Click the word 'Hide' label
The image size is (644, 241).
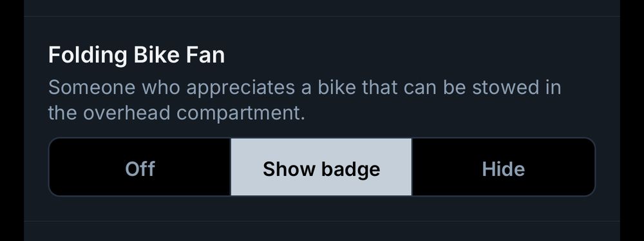503,169
